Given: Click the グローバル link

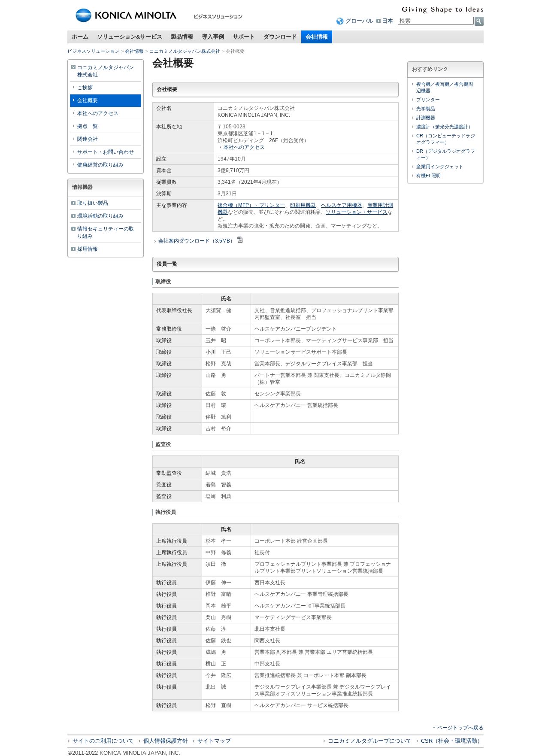Looking at the screenshot, I should [360, 21].
